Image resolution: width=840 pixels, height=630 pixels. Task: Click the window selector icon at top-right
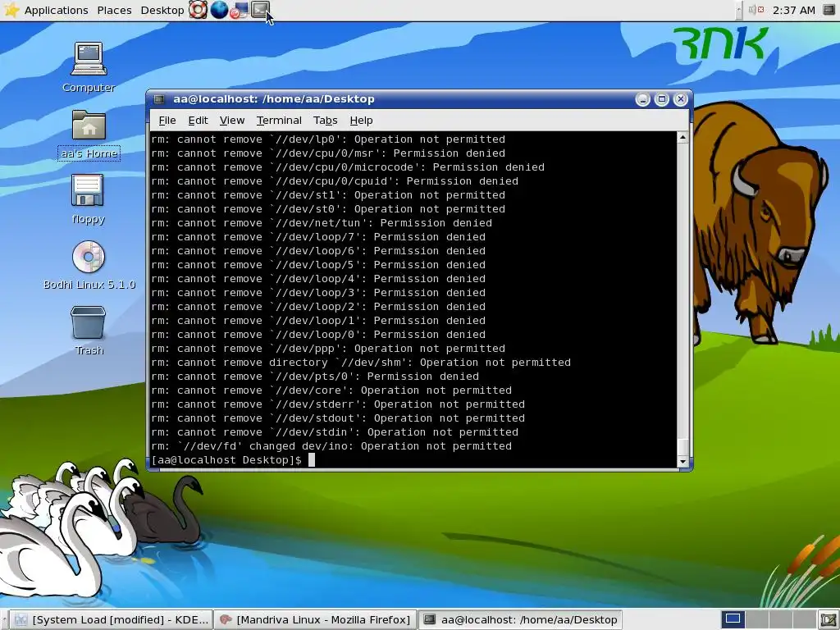tap(829, 10)
